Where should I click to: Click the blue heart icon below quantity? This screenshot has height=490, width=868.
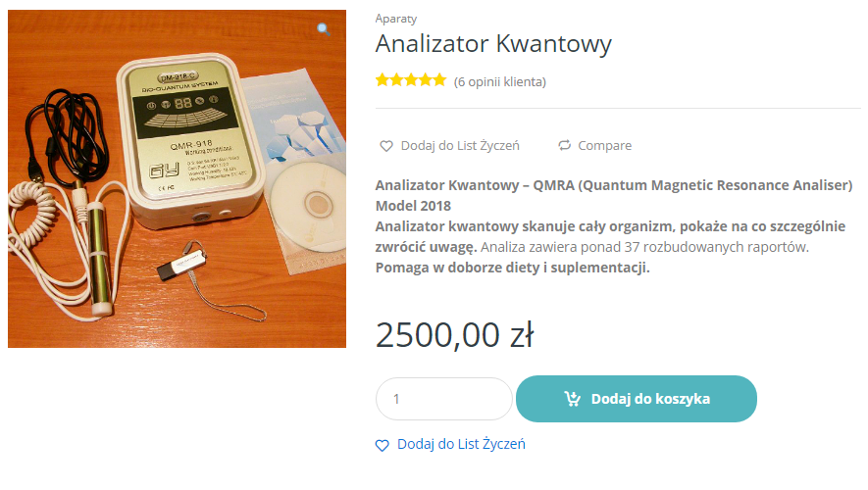click(x=382, y=445)
